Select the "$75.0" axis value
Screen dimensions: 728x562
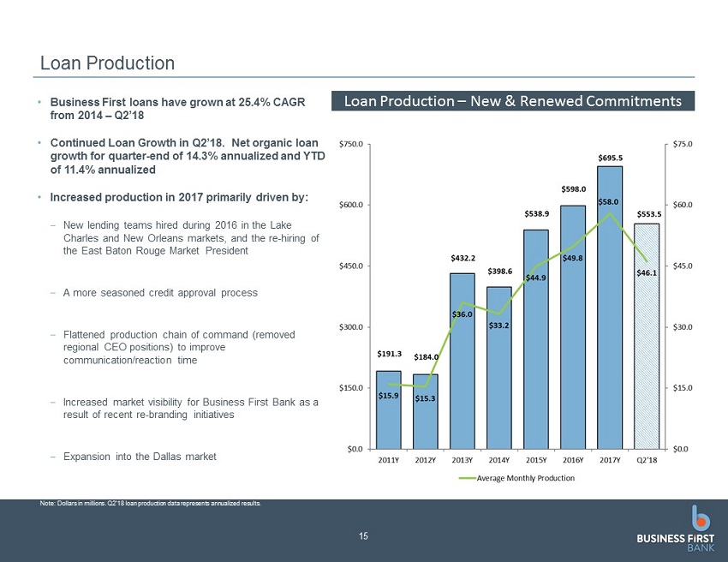683,144
